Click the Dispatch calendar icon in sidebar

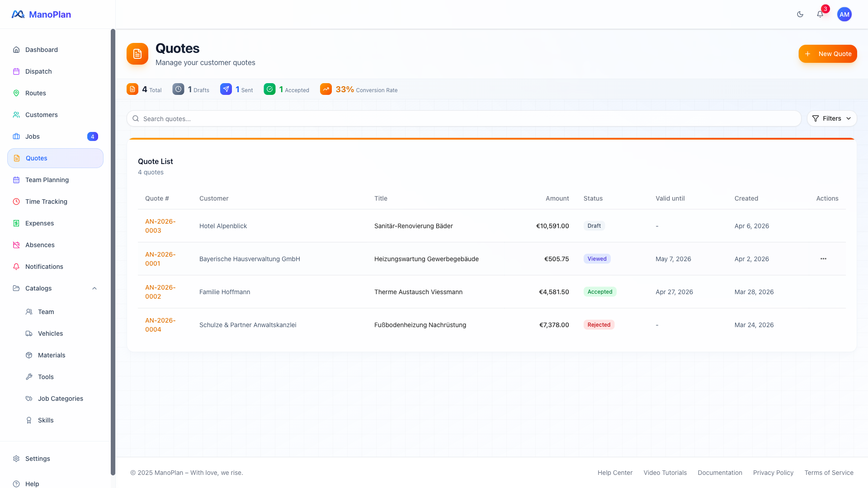click(16, 71)
